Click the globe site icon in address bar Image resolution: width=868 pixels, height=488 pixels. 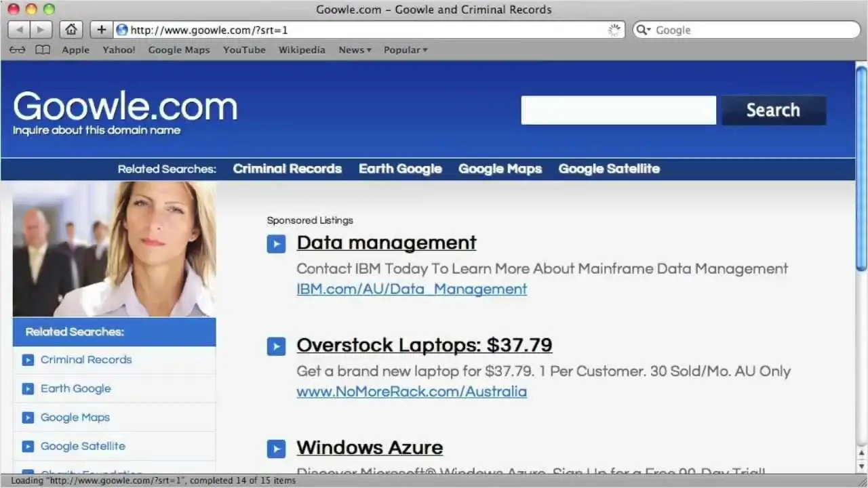[x=122, y=30]
